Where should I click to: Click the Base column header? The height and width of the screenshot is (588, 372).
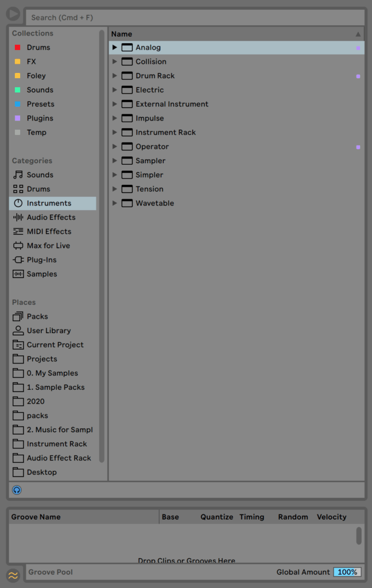(x=170, y=517)
